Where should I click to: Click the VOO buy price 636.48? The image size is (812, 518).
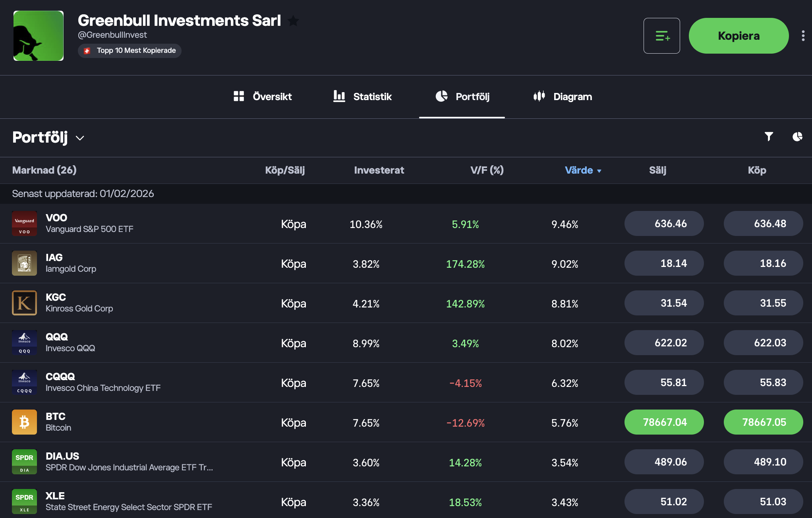[x=763, y=223]
